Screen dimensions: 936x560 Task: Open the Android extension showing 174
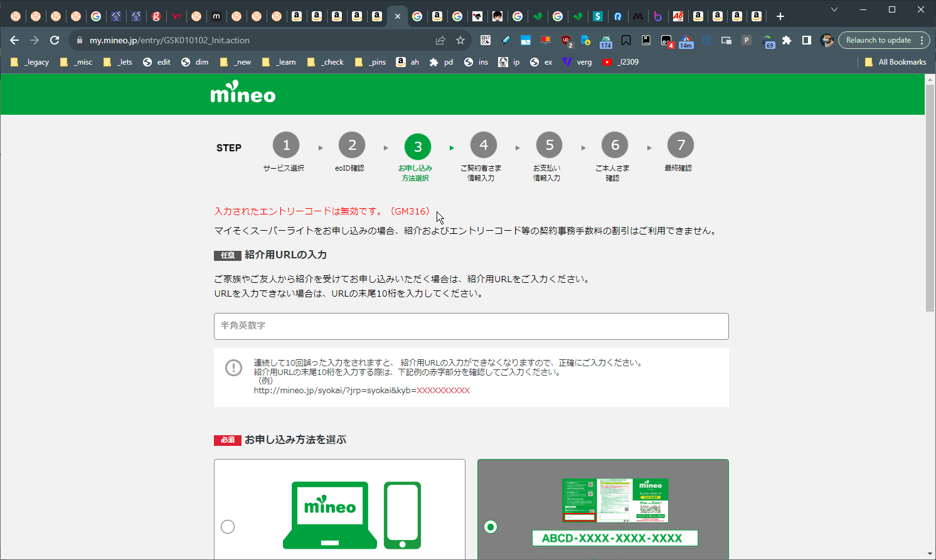[606, 41]
